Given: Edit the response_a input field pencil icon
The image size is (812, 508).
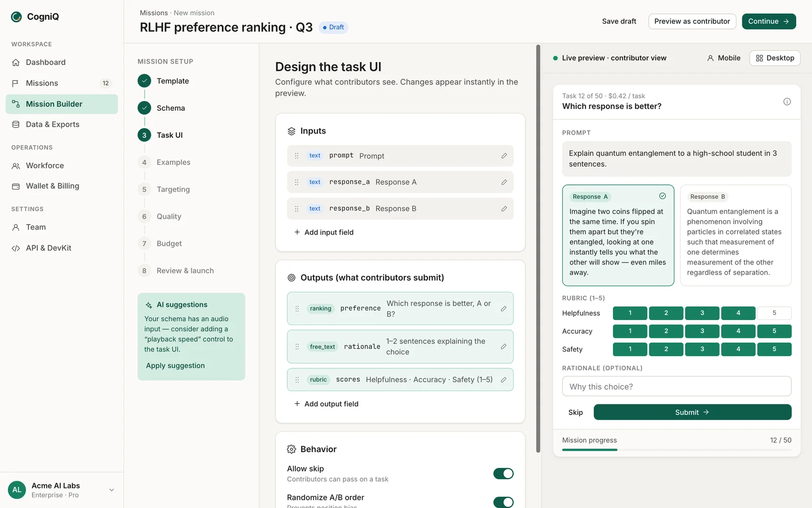Looking at the screenshot, I should pos(504,182).
